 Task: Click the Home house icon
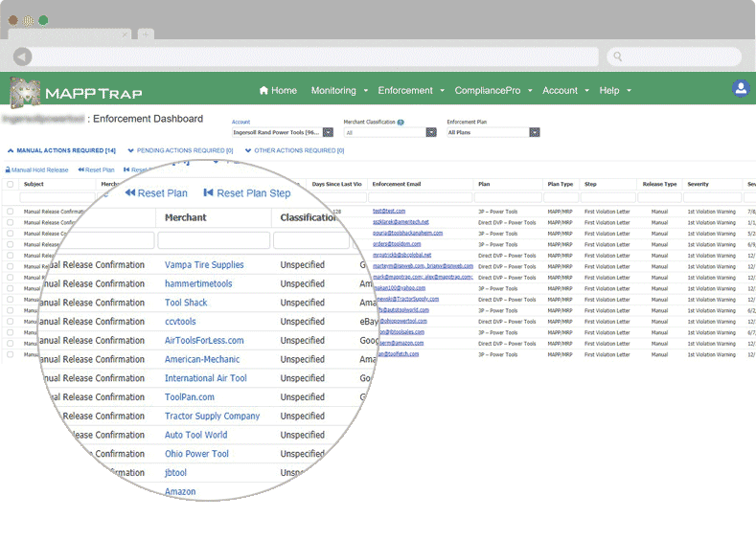point(263,91)
